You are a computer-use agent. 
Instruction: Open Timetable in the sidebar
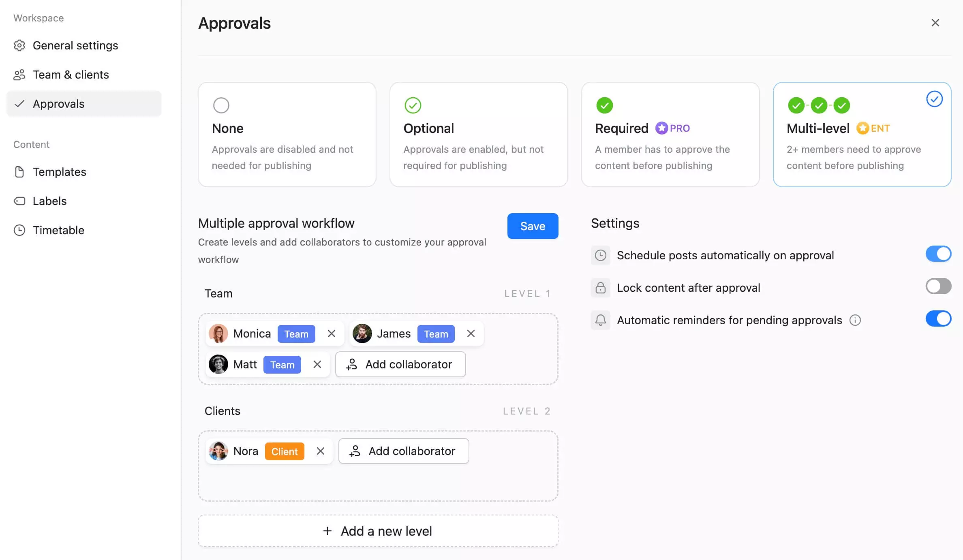[84, 230]
